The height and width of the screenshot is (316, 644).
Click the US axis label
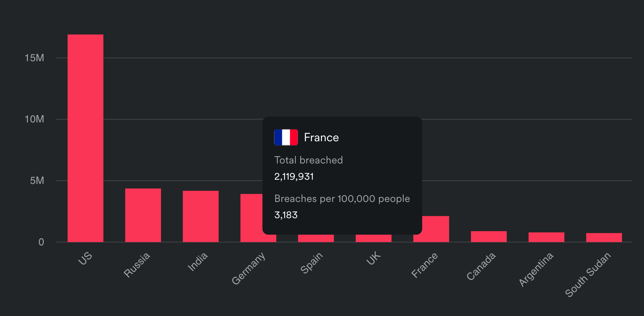pos(85,258)
